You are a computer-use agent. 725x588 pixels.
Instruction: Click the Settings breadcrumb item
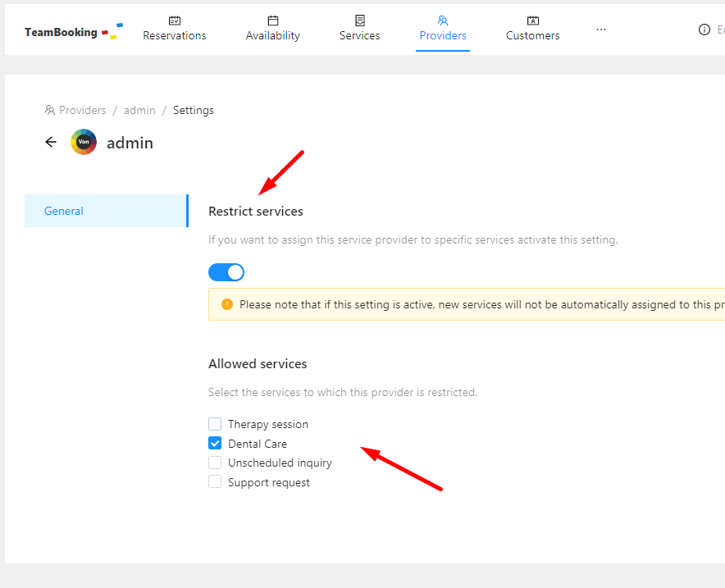194,110
